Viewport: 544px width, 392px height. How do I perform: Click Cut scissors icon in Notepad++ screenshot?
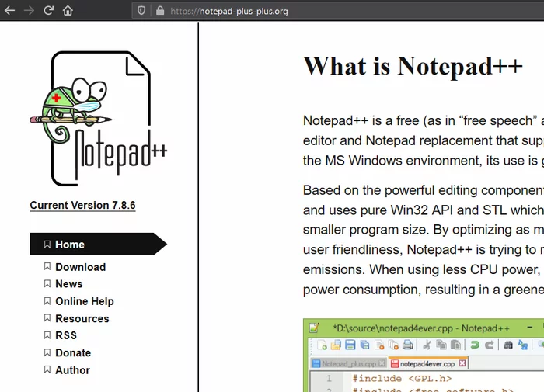tap(427, 345)
